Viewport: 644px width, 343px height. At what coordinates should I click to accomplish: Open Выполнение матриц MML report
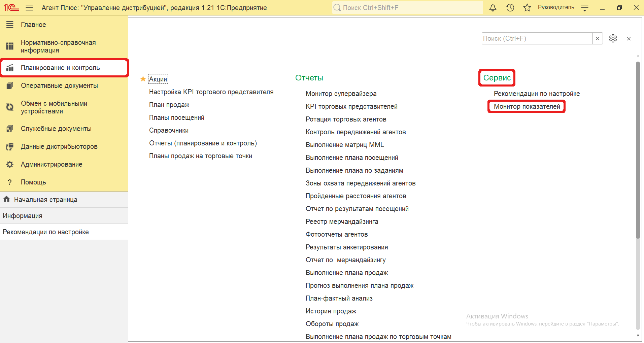(x=345, y=145)
